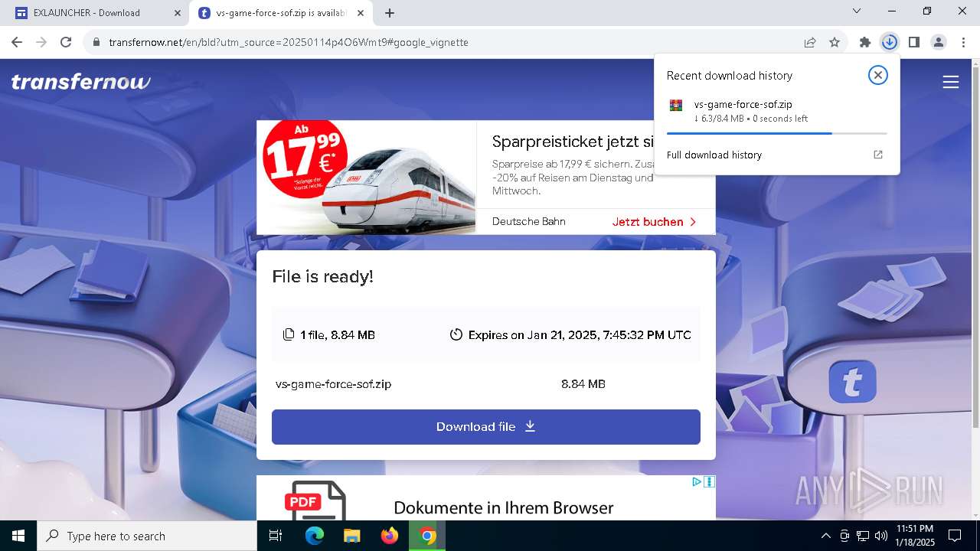Click vs-game-force-sof.zip in download history
Screen dimensions: 980x551
(743, 104)
